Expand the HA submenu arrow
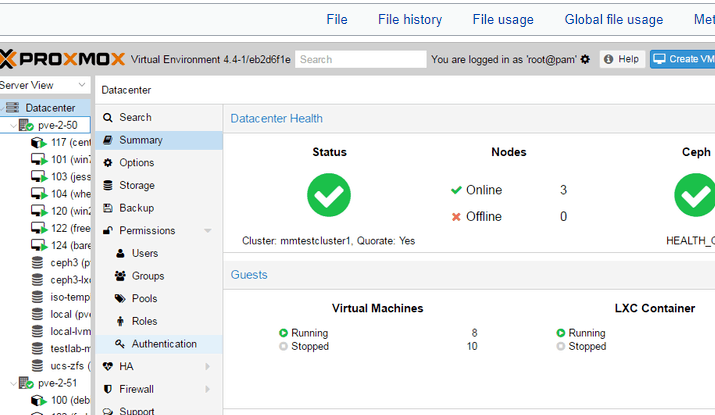This screenshot has height=415, width=715. coord(207,366)
